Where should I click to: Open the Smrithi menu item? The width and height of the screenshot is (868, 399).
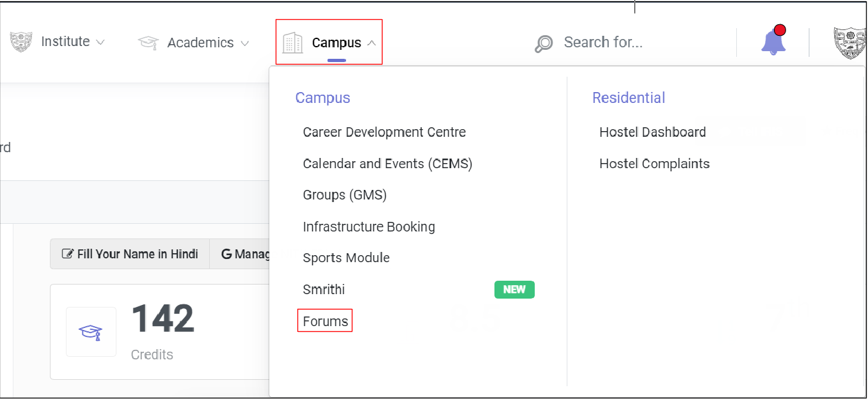click(x=324, y=290)
